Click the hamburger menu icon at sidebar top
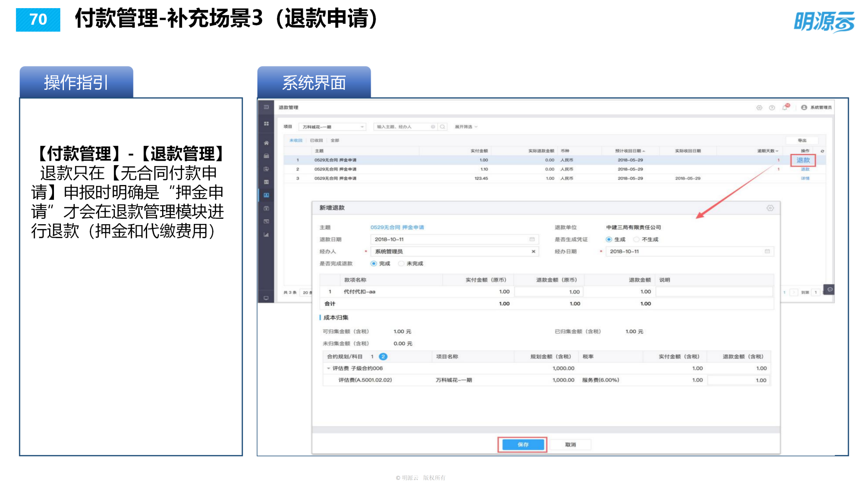This screenshot has height=487, width=868. [x=266, y=106]
